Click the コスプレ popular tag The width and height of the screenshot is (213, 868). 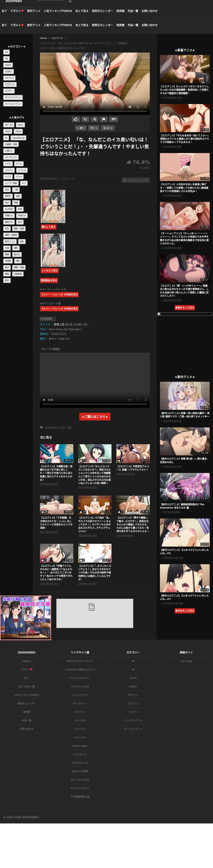(x=9, y=170)
